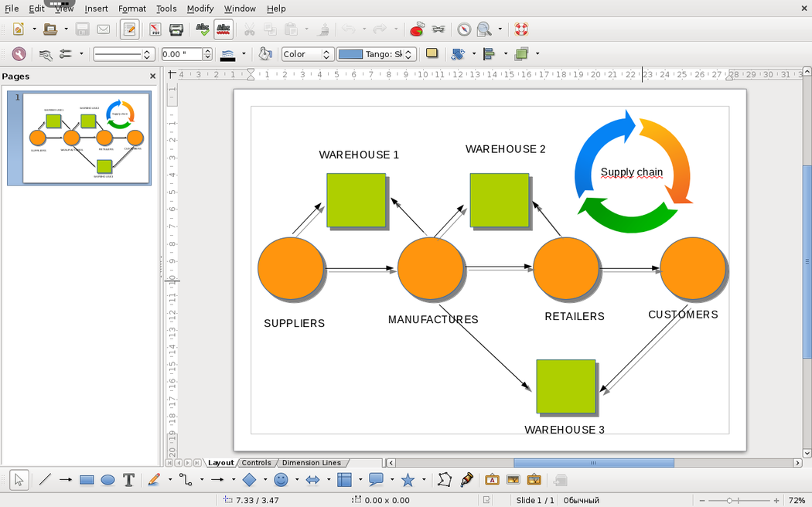Switch to the Controls layer tab
Viewport: 812px width, 507px height.
coord(257,463)
